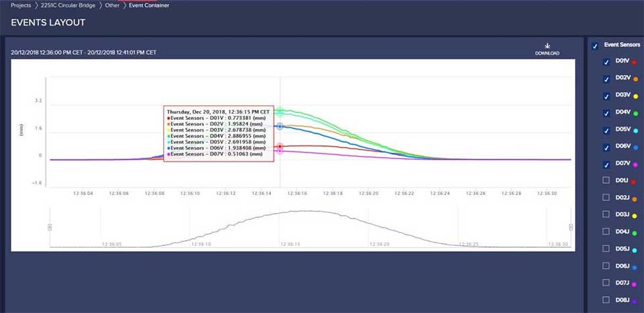Click the magenta dot beside D07V

[x=635, y=164]
